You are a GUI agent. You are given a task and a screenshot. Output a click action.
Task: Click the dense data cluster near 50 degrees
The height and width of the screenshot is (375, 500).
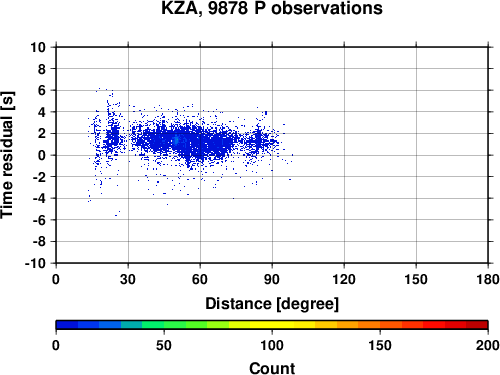[x=176, y=141]
